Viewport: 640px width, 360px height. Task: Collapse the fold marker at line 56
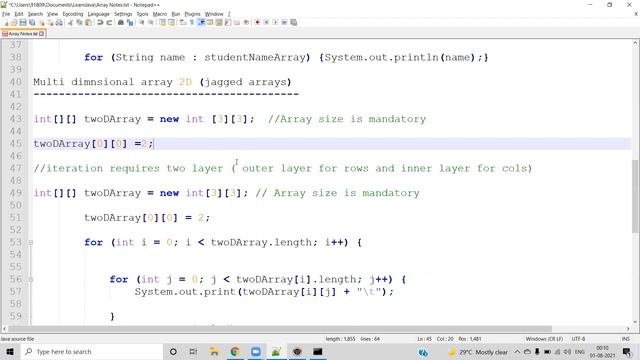point(31,280)
